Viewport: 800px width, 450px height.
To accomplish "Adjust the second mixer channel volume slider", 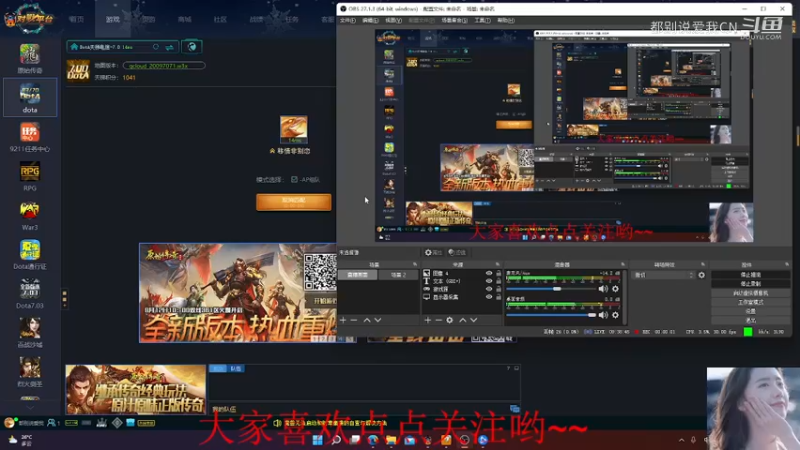I will (x=551, y=315).
